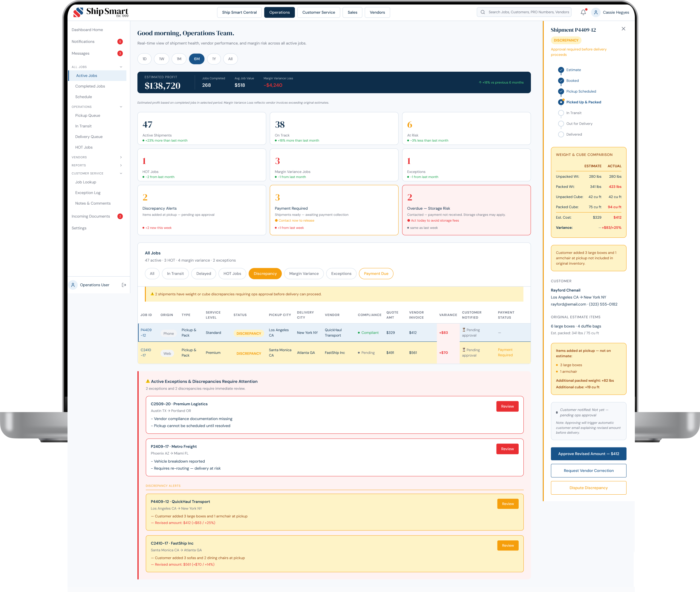This screenshot has width=700, height=592.
Task: Click the In Transit timeline circle
Action: tap(561, 113)
